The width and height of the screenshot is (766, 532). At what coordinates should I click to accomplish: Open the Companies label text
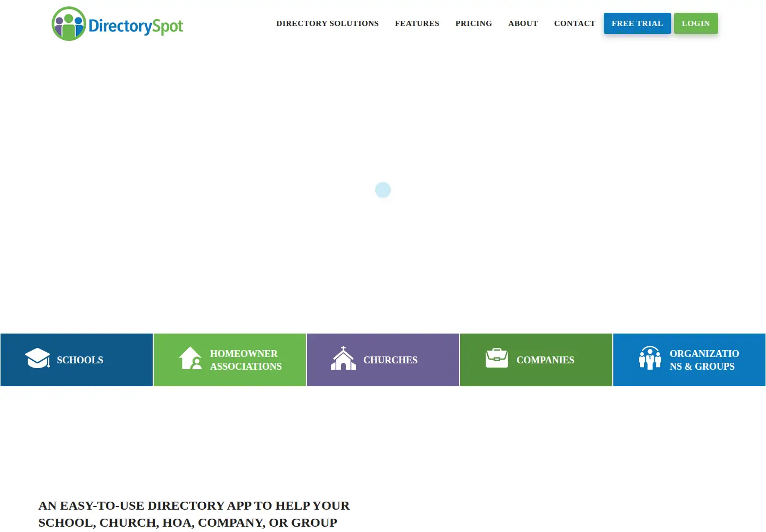click(545, 360)
